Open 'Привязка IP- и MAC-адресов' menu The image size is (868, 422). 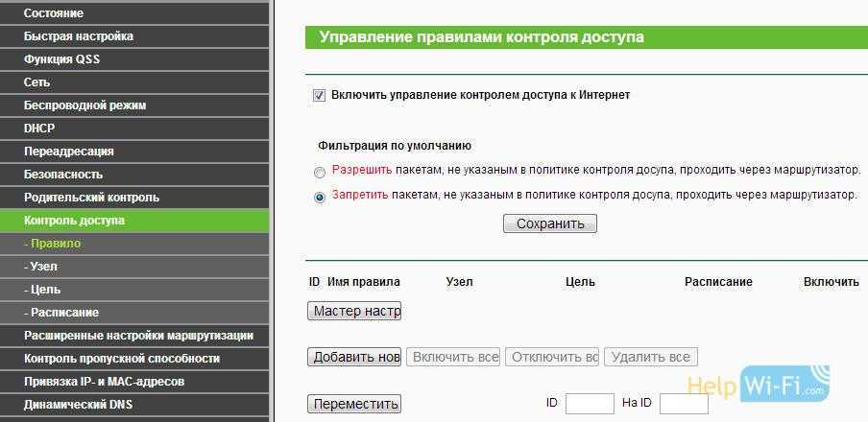point(104,382)
